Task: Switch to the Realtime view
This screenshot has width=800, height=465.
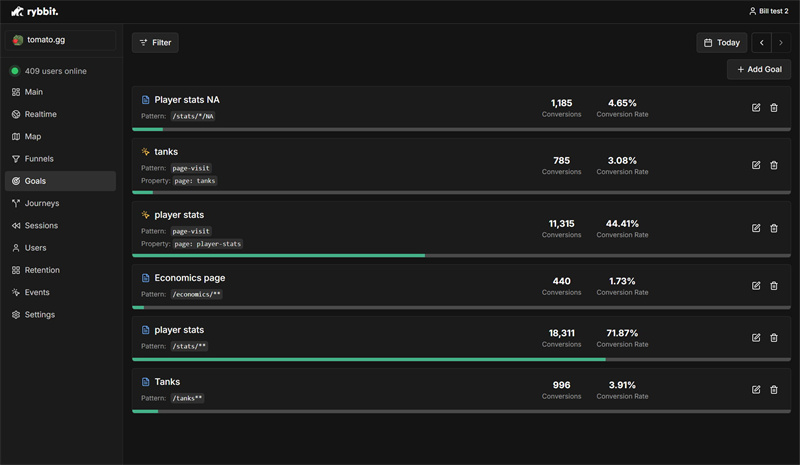Action: point(40,114)
